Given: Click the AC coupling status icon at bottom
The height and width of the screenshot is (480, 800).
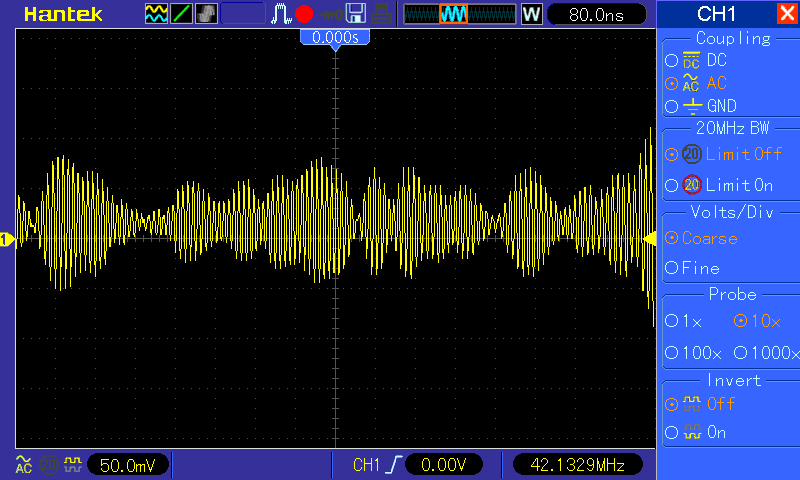Looking at the screenshot, I should (23, 464).
